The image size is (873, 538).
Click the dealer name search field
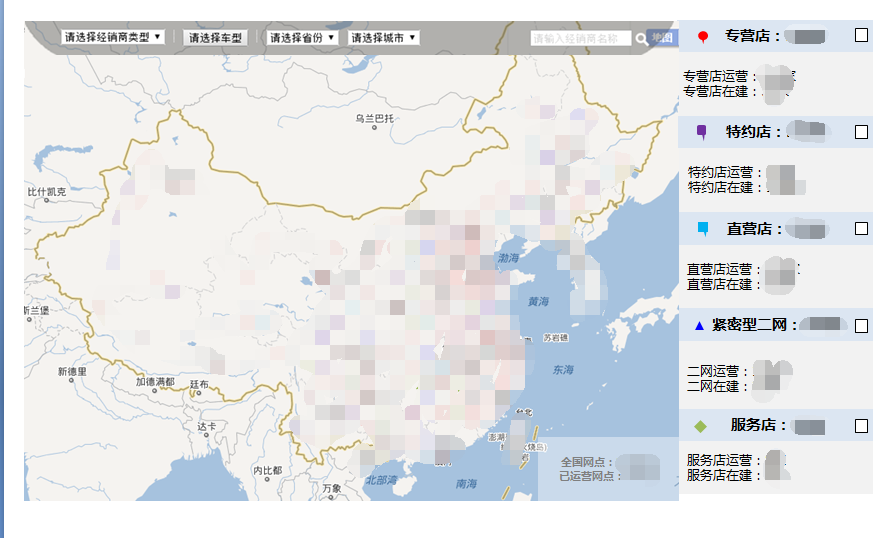click(x=580, y=39)
